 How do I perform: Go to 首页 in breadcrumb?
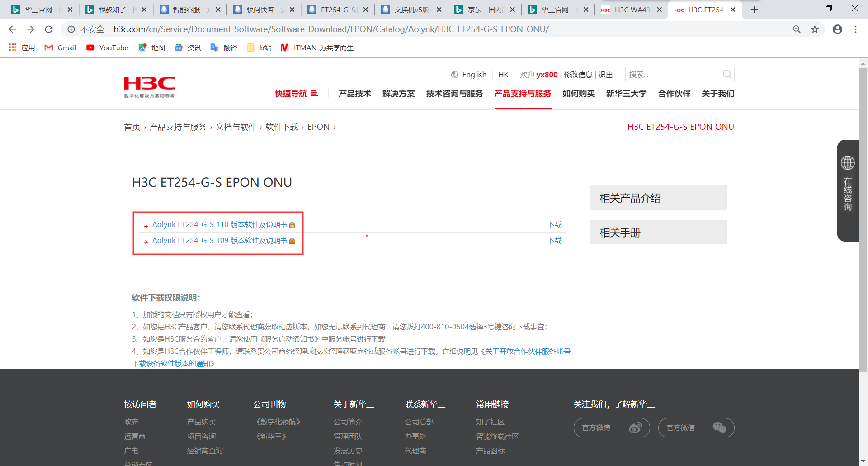(132, 127)
